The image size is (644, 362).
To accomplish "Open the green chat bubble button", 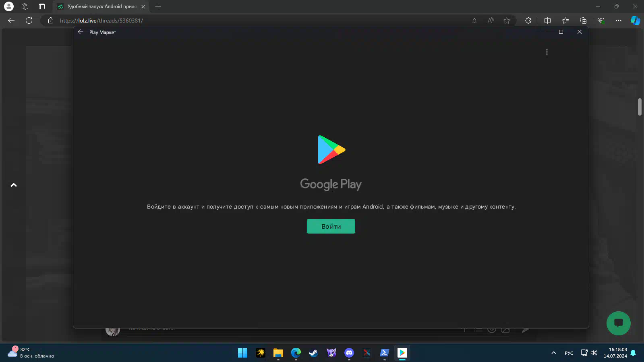I will tap(618, 323).
